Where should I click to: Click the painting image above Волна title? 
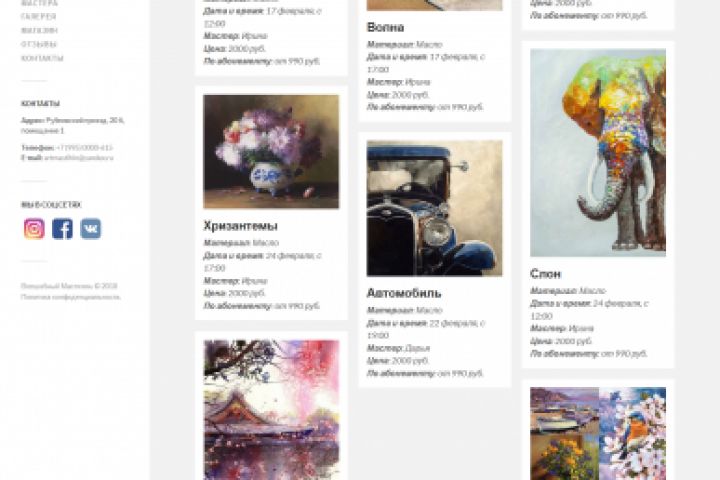tap(434, 5)
